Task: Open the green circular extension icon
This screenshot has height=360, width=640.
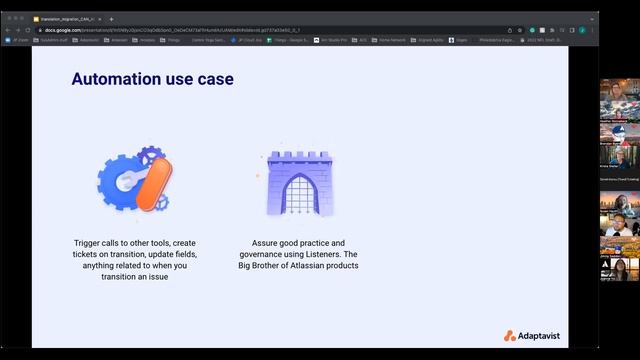Action: [532, 30]
